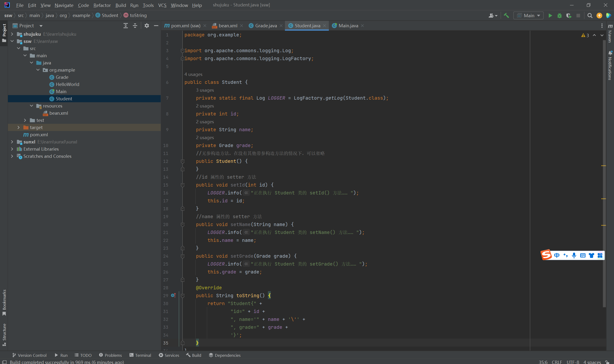Click the Debug bug icon
The width and height of the screenshot is (614, 364).
click(x=560, y=16)
